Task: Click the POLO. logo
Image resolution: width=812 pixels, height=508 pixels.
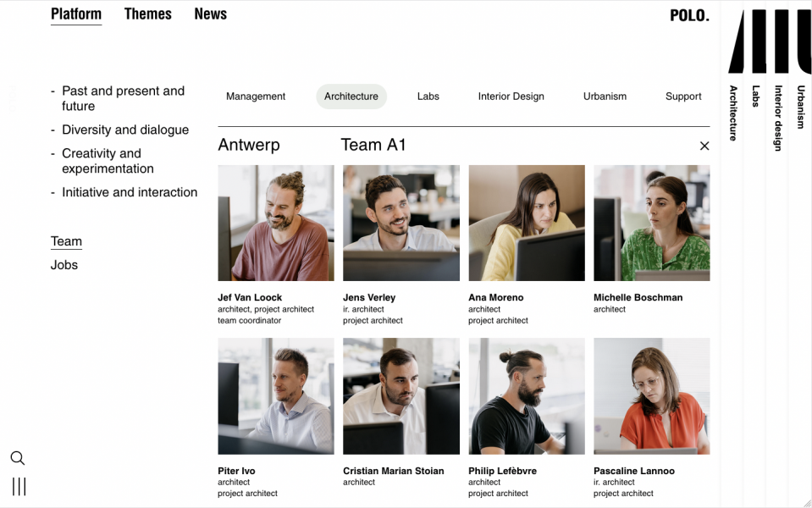Action: pyautogui.click(x=689, y=15)
